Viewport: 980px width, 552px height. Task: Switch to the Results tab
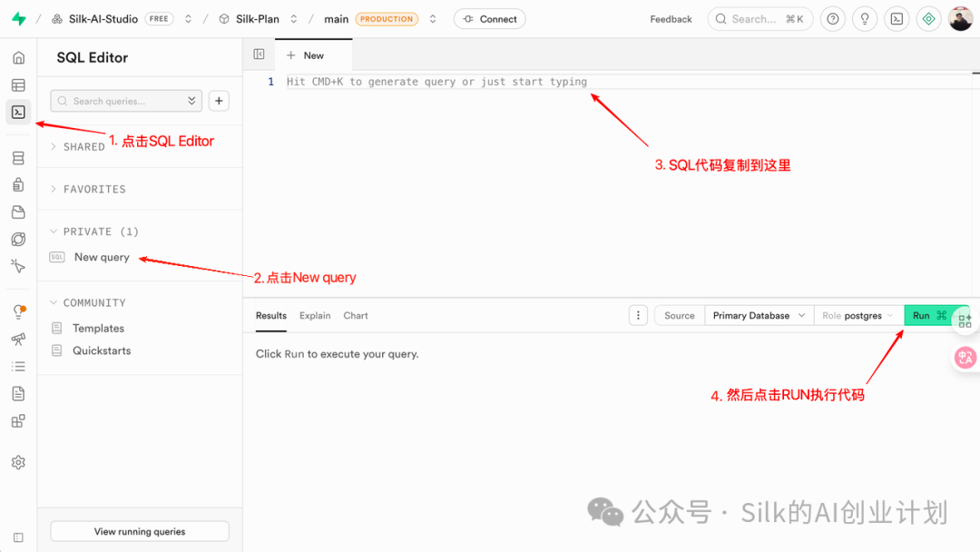pyautogui.click(x=271, y=316)
